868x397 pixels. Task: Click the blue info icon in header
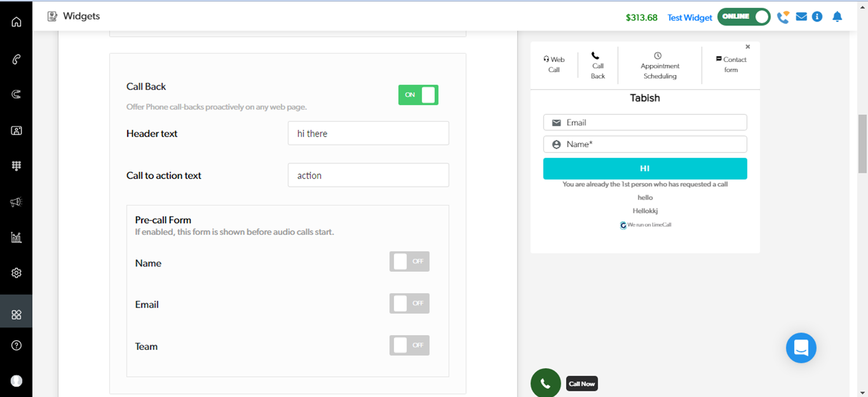(x=817, y=17)
